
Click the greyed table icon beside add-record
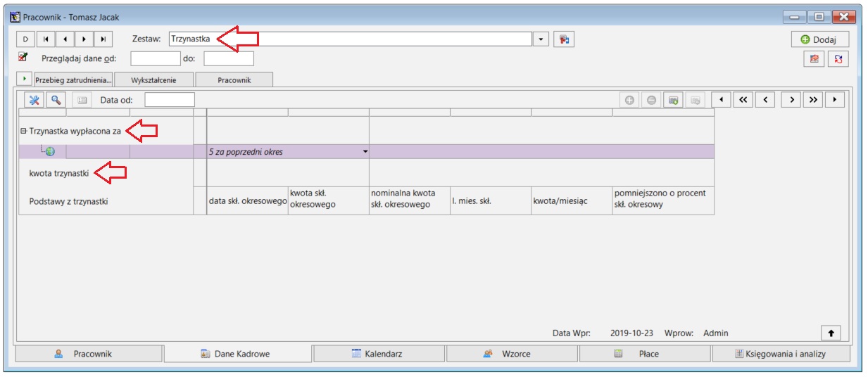(x=695, y=100)
